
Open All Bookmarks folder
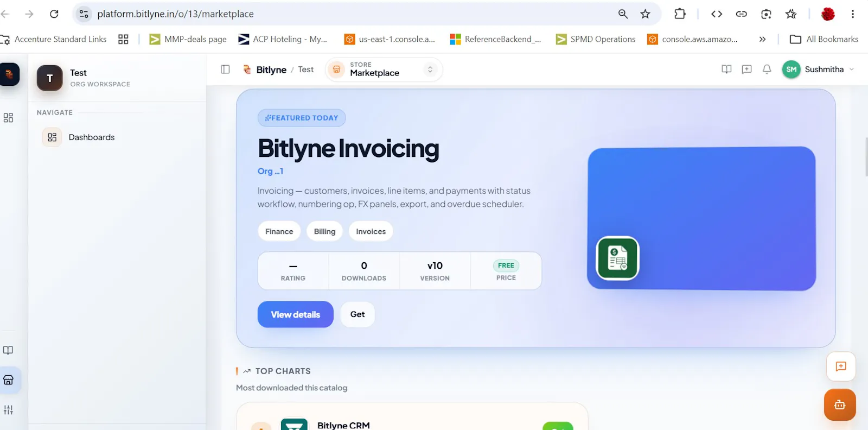pyautogui.click(x=824, y=39)
